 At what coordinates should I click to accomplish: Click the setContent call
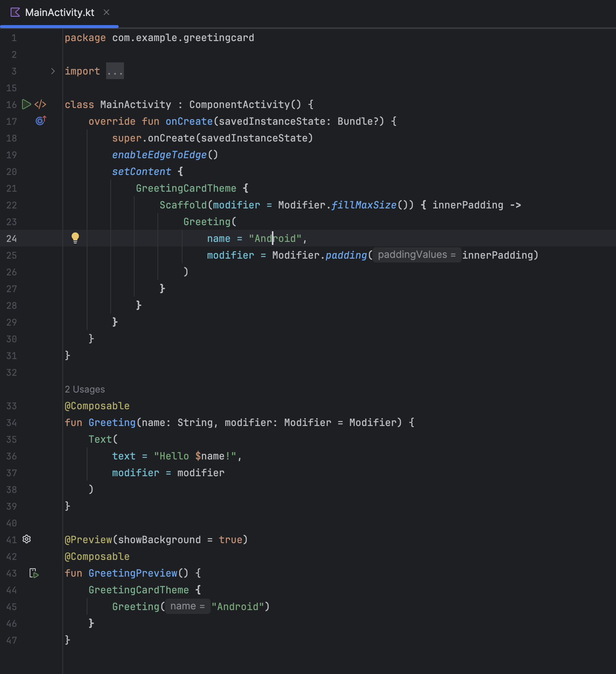click(141, 172)
